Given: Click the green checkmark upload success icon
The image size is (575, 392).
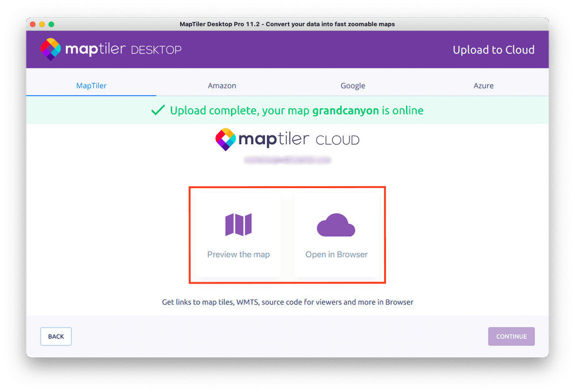Looking at the screenshot, I should [x=158, y=109].
